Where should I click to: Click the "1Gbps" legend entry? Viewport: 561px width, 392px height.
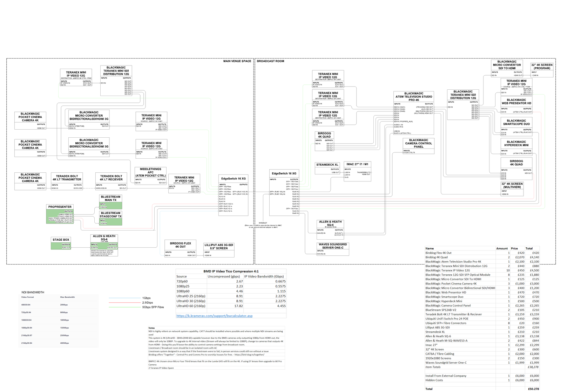click(146, 298)
